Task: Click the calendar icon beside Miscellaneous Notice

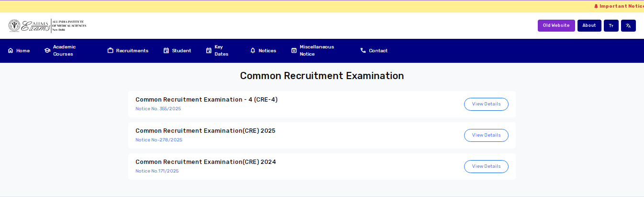Action: pos(294,51)
